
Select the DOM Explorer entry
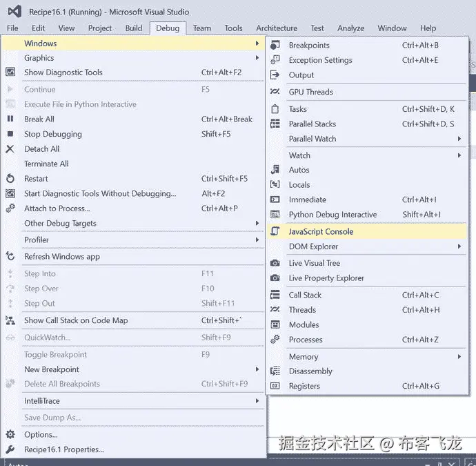pos(367,246)
